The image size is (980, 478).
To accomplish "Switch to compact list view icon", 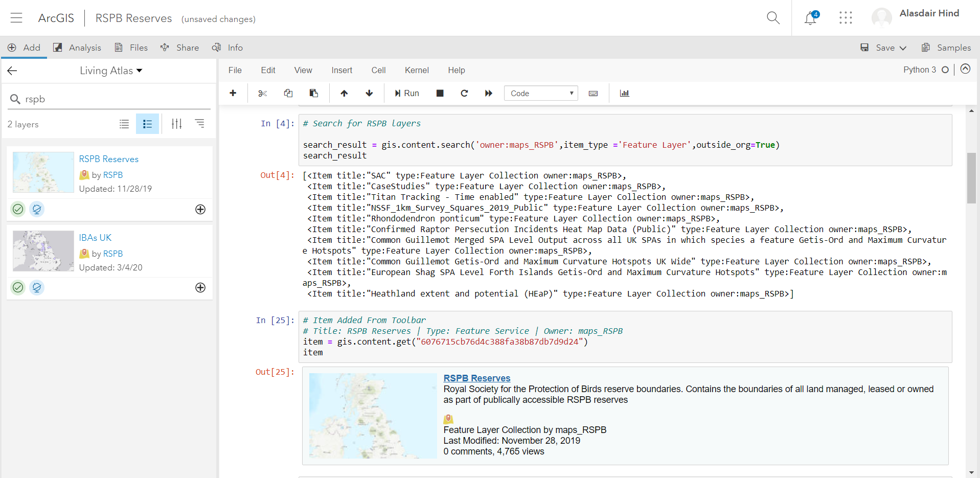I will [x=124, y=124].
